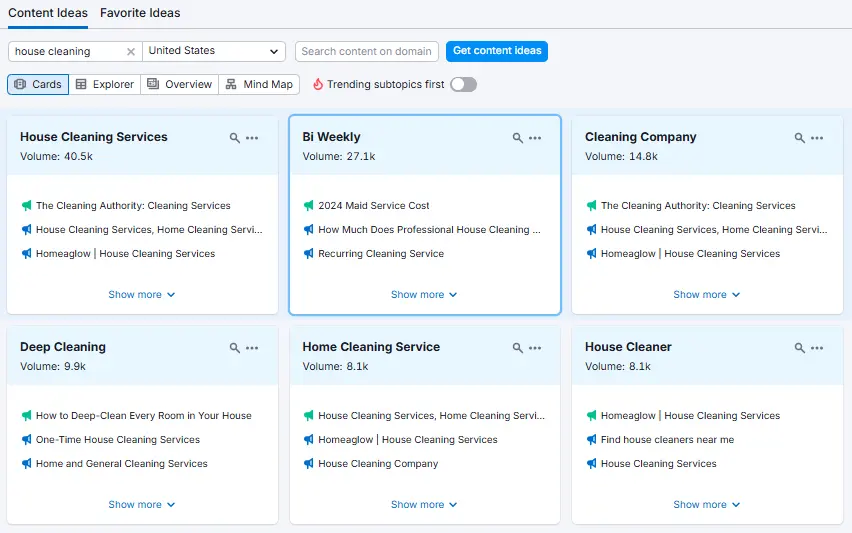Open the 2024 Maid Service Cost link
Screen dimensions: 852x533
click(374, 206)
